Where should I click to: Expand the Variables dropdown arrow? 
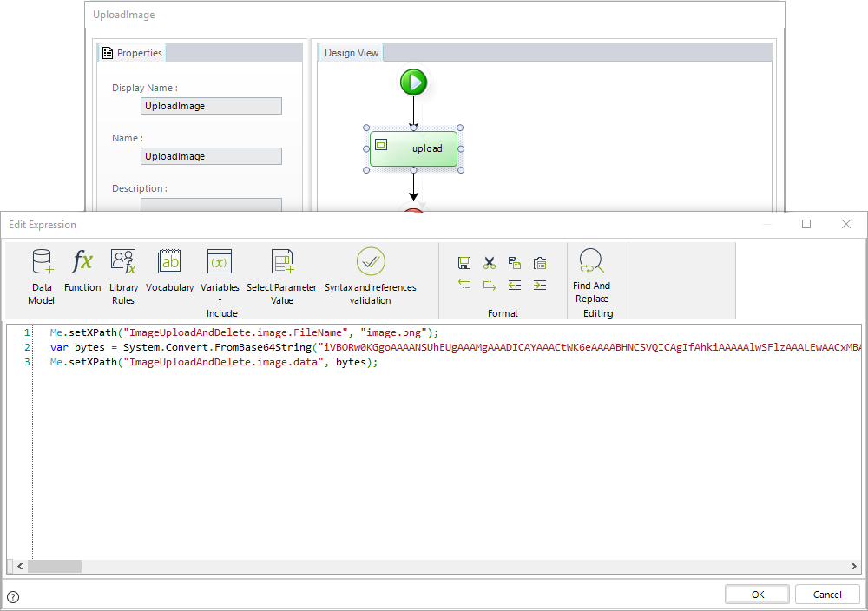pyautogui.click(x=220, y=300)
